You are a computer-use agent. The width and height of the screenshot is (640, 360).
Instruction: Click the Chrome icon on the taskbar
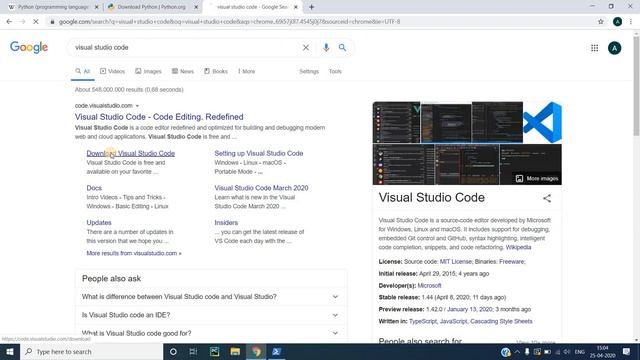[x=256, y=351]
